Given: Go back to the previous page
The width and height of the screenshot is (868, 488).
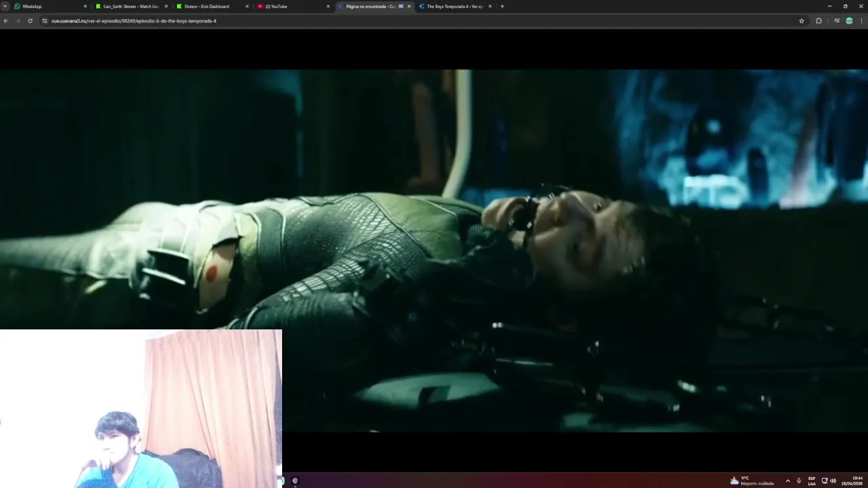Looking at the screenshot, I should click(6, 21).
